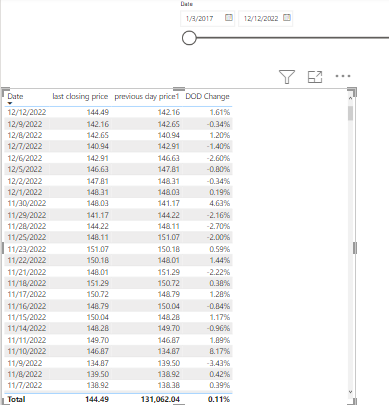Click the 138.38 previous day price cell
The width and height of the screenshot is (389, 405).
pos(169,385)
